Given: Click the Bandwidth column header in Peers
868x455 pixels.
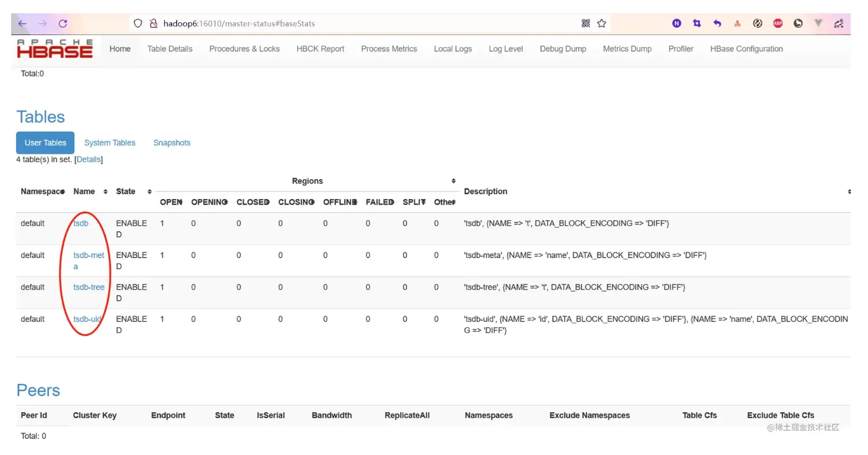Looking at the screenshot, I should click(x=331, y=415).
